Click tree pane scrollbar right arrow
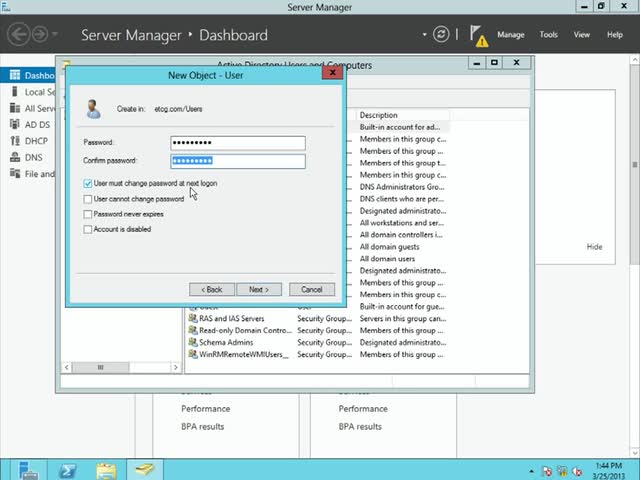Viewport: 640px width, 480px height. [176, 367]
